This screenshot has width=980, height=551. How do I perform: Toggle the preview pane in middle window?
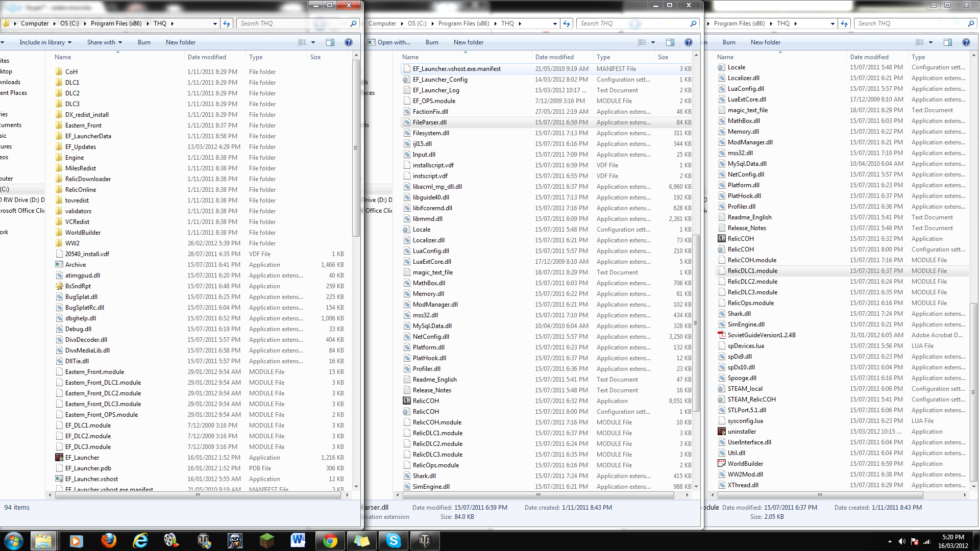(670, 42)
